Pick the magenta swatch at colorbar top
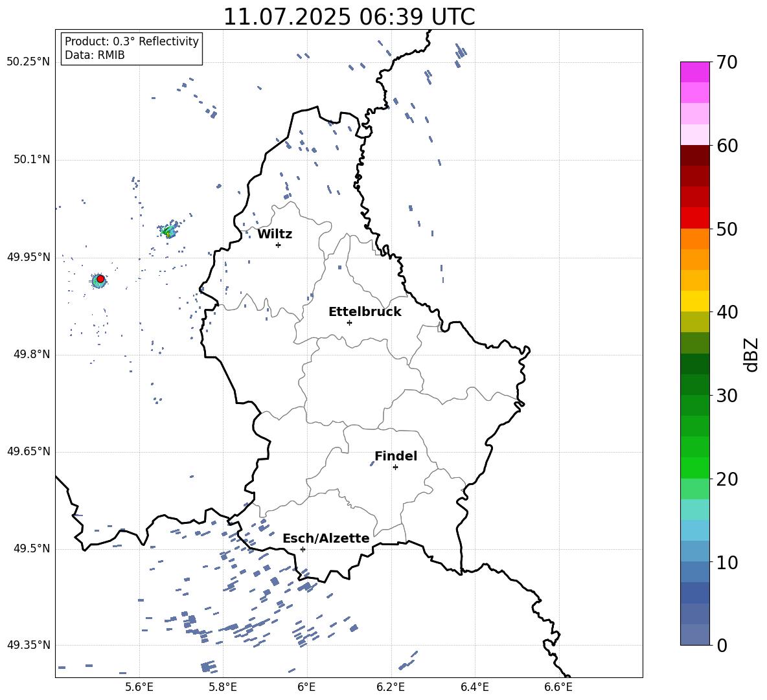Viewport: 767px width, 700px height. [x=694, y=73]
